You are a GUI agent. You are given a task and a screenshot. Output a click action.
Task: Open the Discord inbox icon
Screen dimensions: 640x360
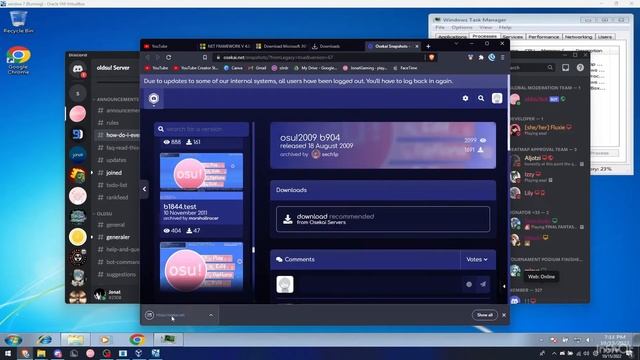click(x=565, y=68)
